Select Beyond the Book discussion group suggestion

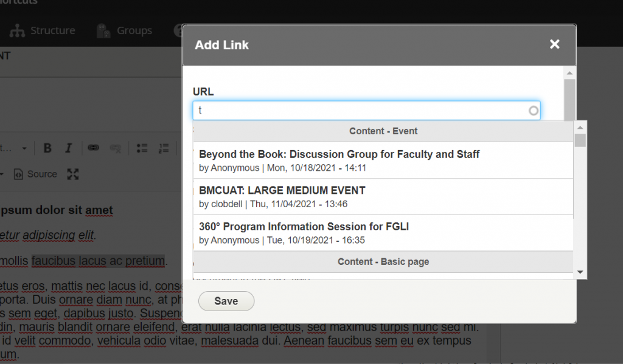point(383,160)
